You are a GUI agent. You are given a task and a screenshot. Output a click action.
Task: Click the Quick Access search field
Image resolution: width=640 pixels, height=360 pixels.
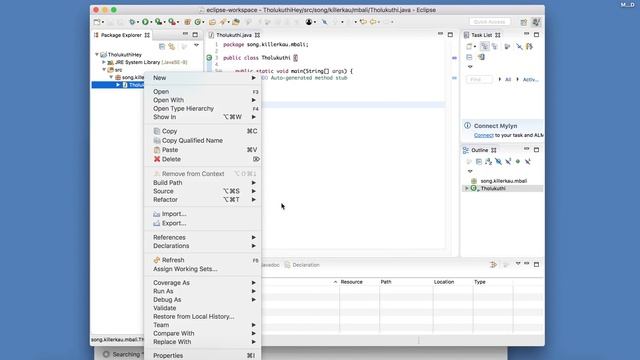(x=489, y=22)
